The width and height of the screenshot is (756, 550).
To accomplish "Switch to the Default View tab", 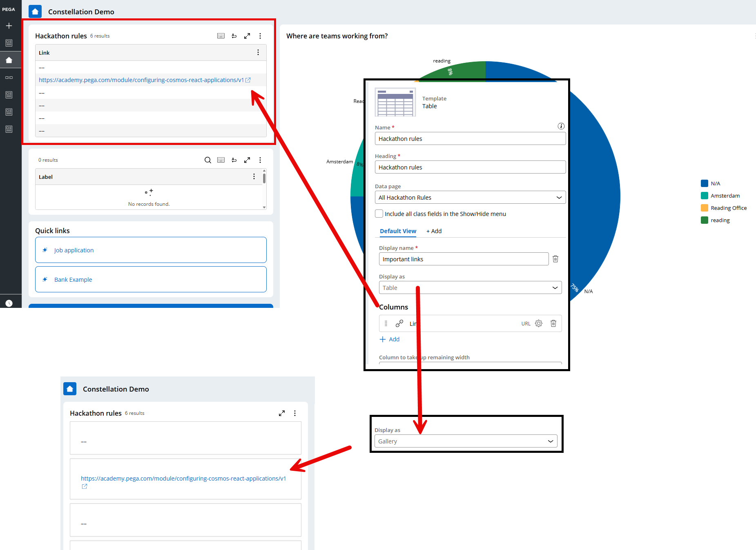I will 398,231.
